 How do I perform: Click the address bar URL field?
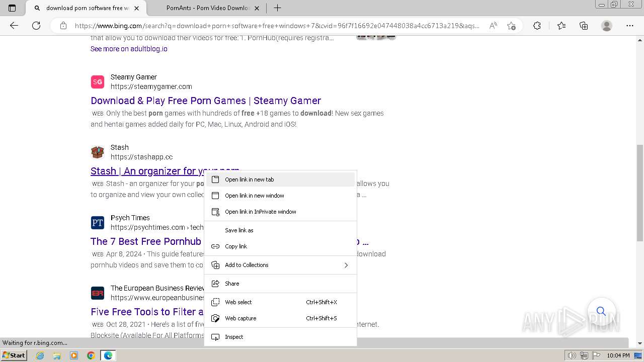[277, 26]
